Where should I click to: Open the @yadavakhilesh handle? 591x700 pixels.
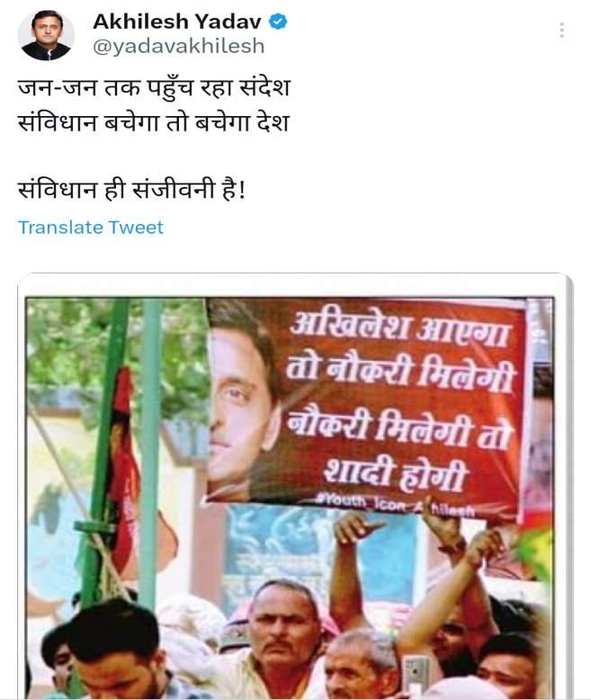tap(178, 46)
